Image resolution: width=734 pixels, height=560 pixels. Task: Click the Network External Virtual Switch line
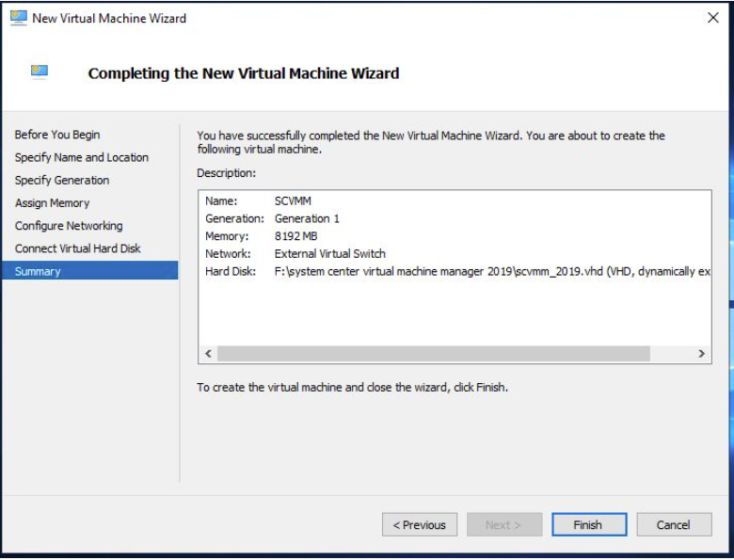point(295,254)
